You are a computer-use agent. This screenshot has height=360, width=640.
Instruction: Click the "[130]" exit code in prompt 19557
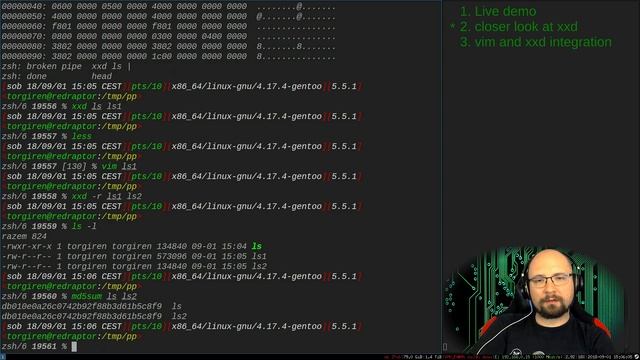pyautogui.click(x=74, y=167)
